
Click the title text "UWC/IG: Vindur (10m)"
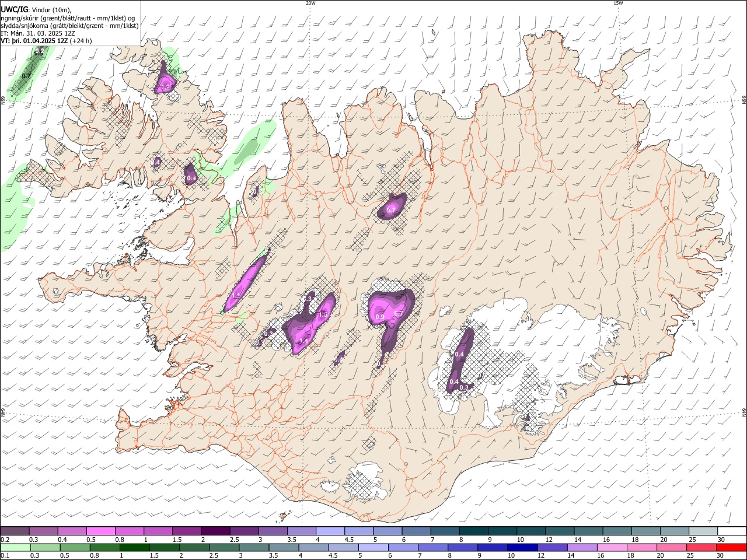[36, 10]
